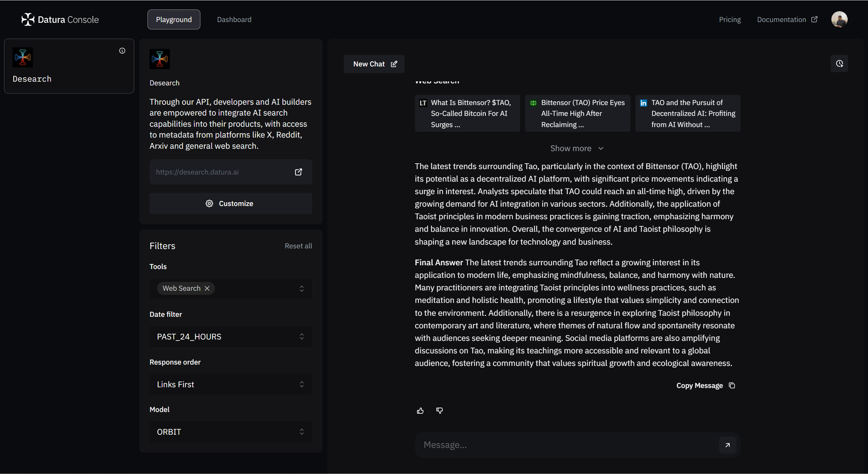Screen dimensions: 868x474
Task: Click the thumbs down feedback icon
Action: (439, 411)
